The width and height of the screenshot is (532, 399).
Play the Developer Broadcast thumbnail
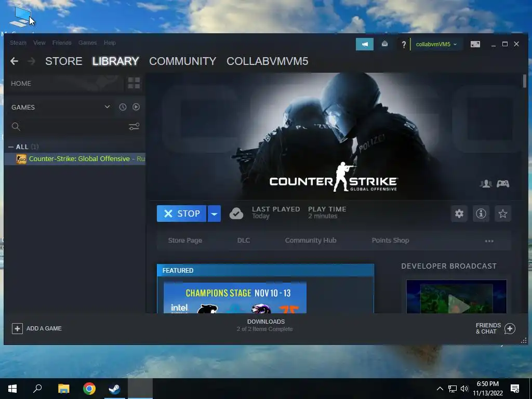(456, 297)
